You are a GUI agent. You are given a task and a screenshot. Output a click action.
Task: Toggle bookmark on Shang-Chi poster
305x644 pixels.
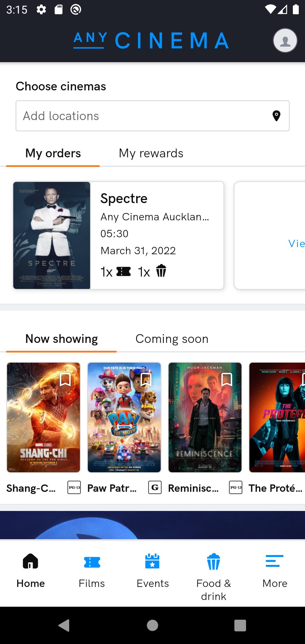coord(65,379)
